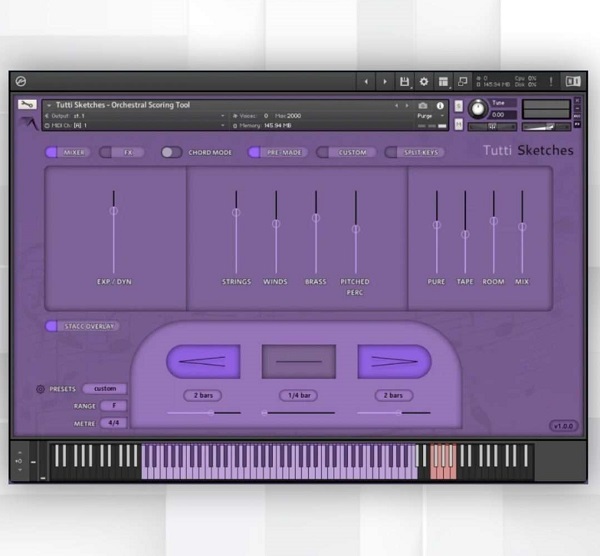Viewport: 600px width, 556px height.
Task: Click the EXP / DYN slider handle
Action: [114, 211]
